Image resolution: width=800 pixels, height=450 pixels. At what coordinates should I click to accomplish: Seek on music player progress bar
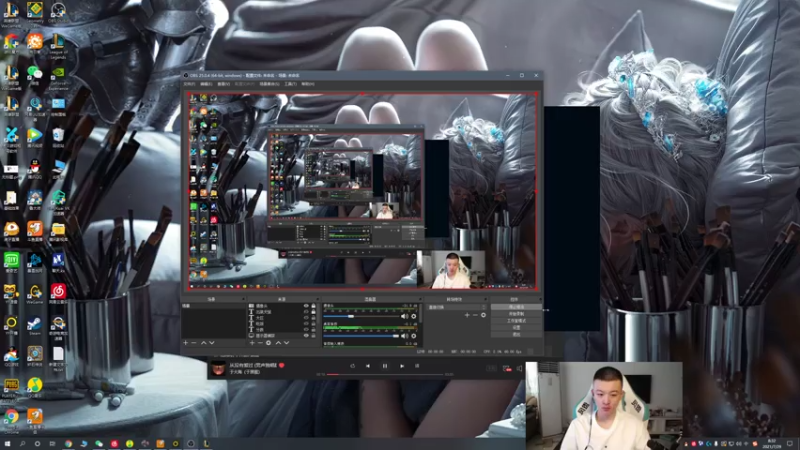(x=385, y=374)
